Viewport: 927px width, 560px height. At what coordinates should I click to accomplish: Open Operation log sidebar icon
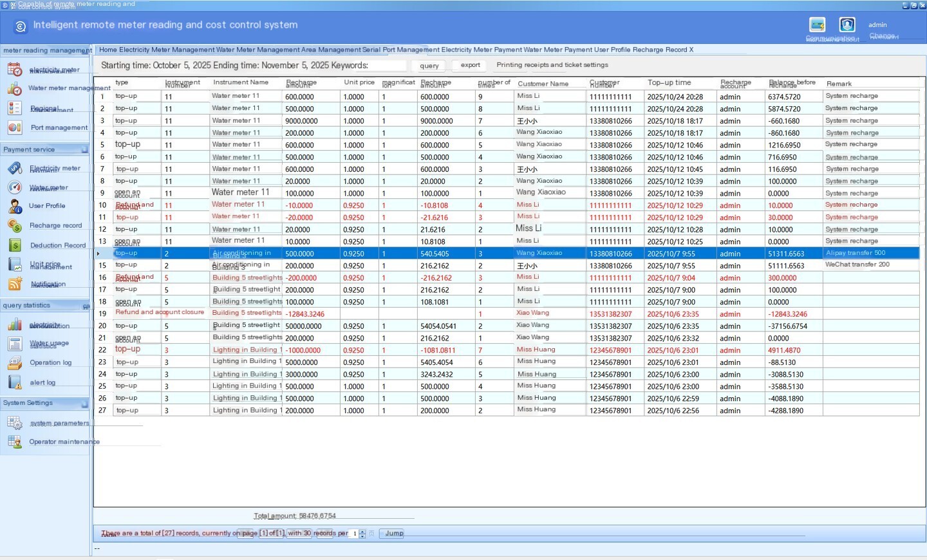click(14, 362)
